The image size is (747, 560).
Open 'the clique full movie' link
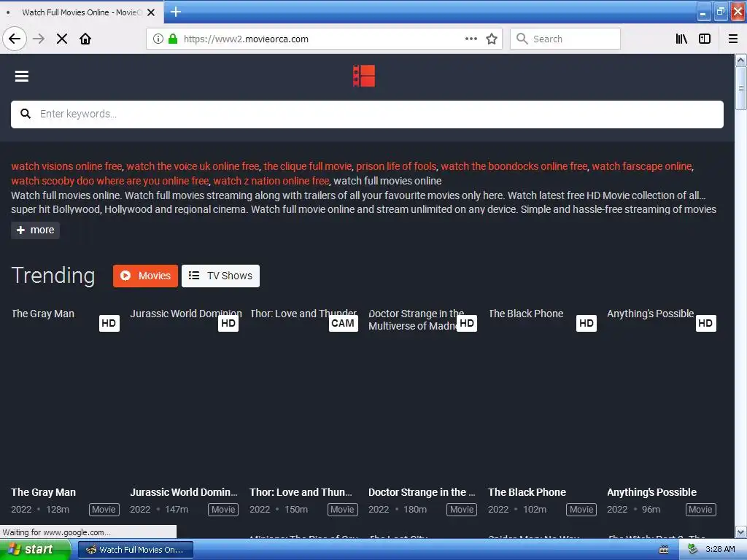308,166
